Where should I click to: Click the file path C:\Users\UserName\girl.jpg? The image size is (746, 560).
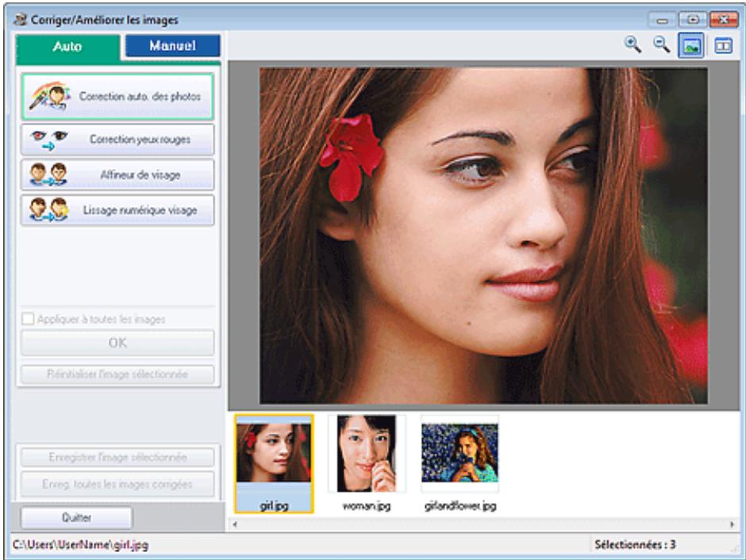[x=80, y=545]
